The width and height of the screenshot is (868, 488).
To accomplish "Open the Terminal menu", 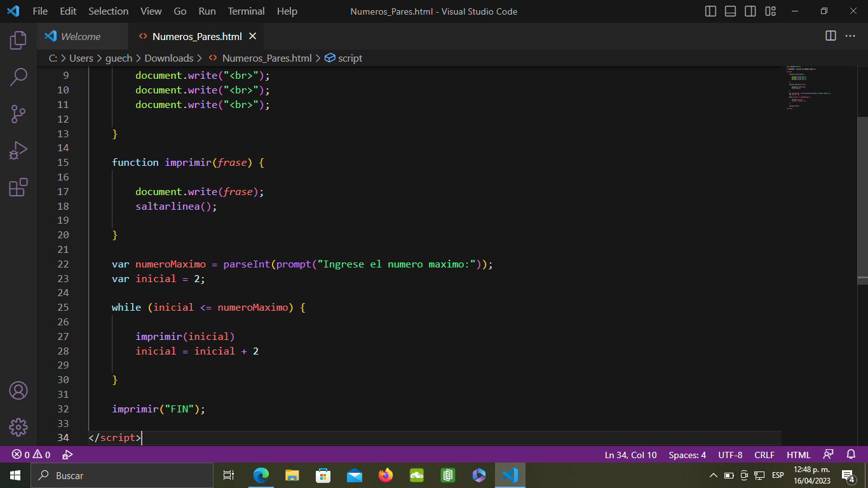I will pyautogui.click(x=247, y=11).
